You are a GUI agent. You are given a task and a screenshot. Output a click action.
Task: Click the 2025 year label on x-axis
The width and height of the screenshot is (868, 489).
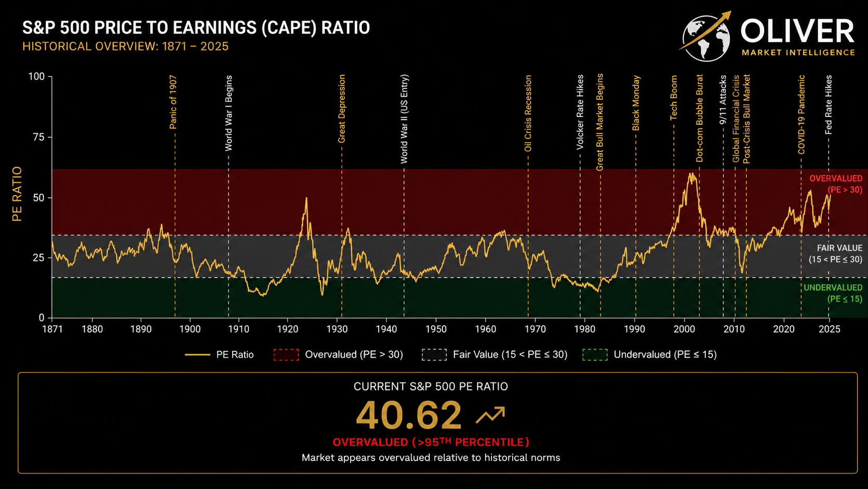coord(829,329)
